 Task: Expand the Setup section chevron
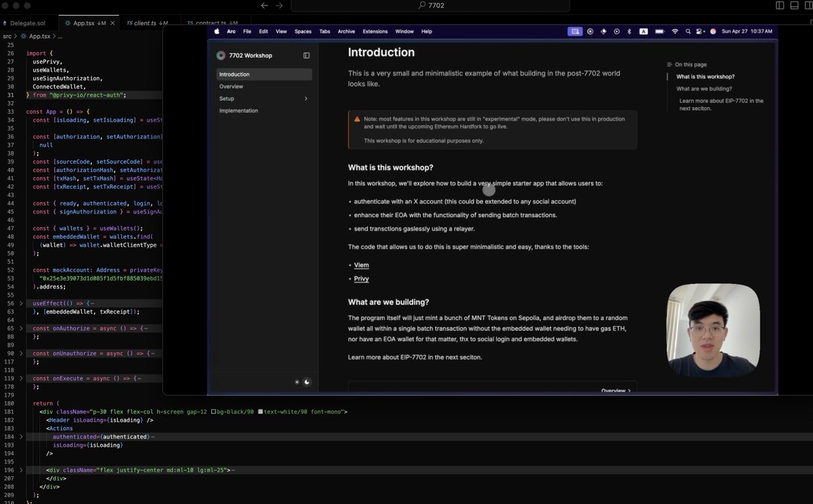[x=306, y=99]
